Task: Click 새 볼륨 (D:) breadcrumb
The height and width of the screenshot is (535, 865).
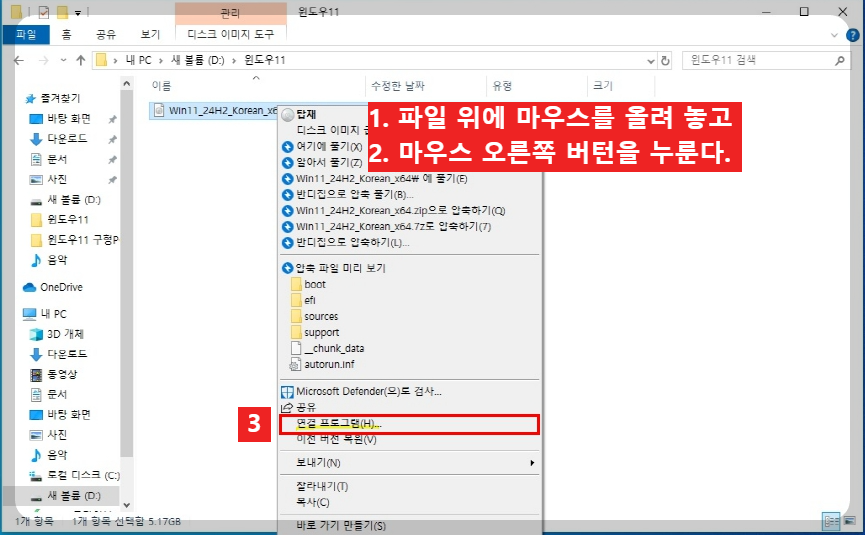Action: pyautogui.click(x=197, y=60)
